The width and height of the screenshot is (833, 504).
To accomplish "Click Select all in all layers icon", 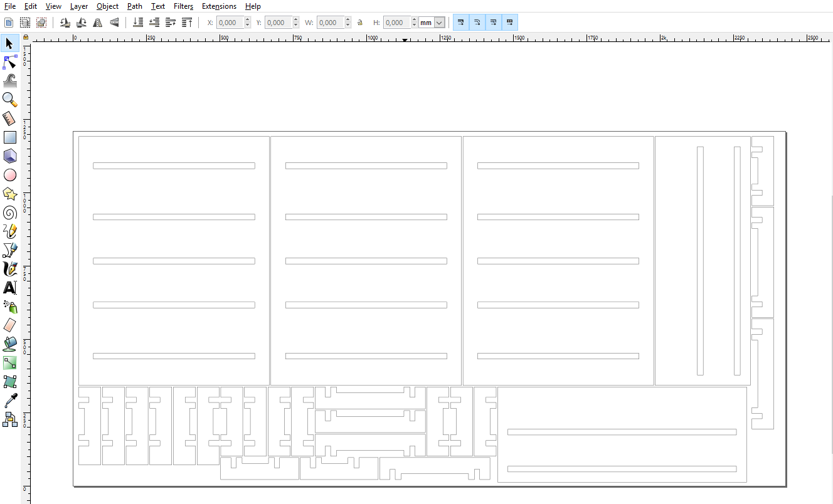I will [x=25, y=23].
